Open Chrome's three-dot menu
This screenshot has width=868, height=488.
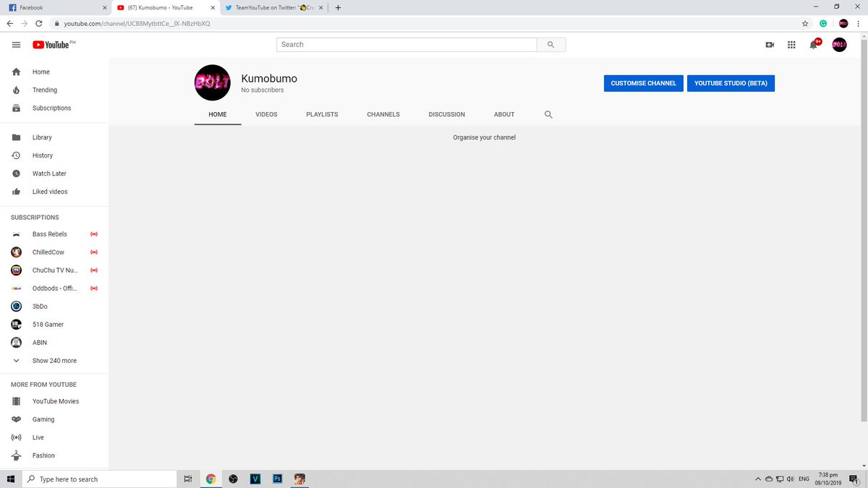[x=858, y=23]
